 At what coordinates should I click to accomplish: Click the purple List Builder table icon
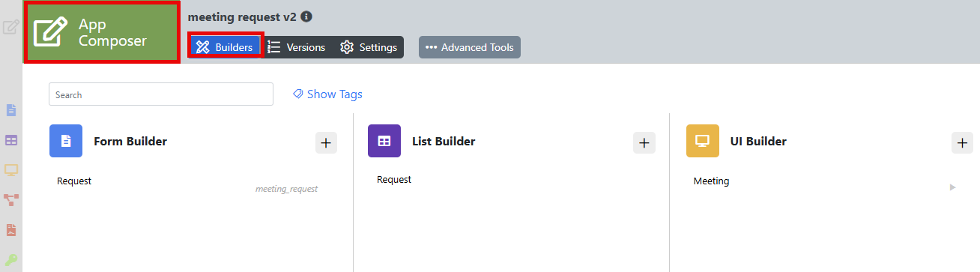pyautogui.click(x=384, y=141)
